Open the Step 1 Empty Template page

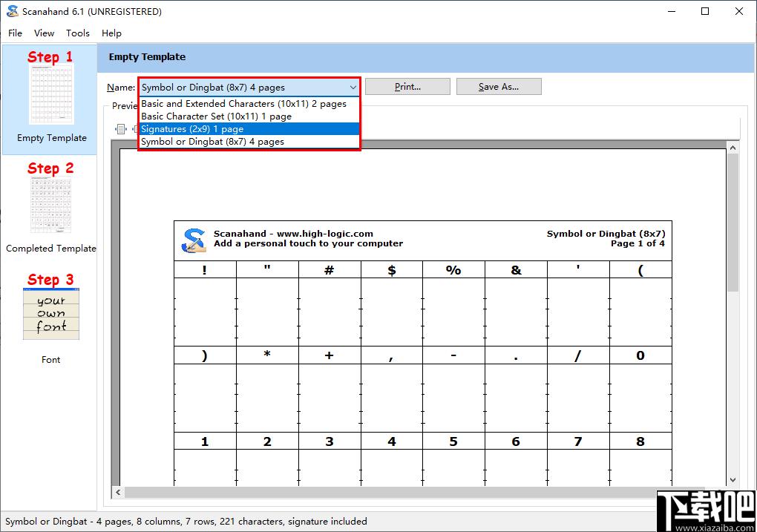coord(50,99)
